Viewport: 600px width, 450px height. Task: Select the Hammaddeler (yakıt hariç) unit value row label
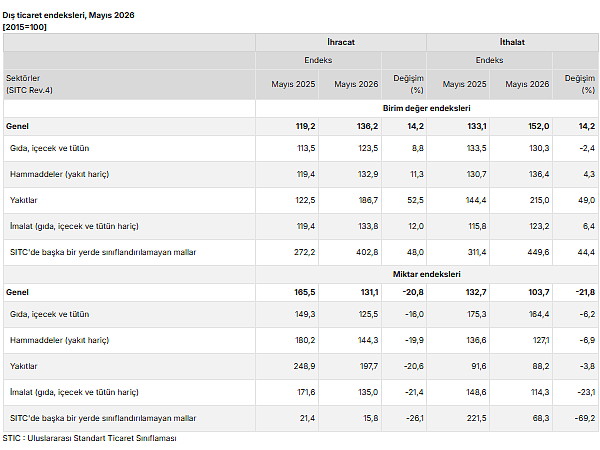point(59,174)
